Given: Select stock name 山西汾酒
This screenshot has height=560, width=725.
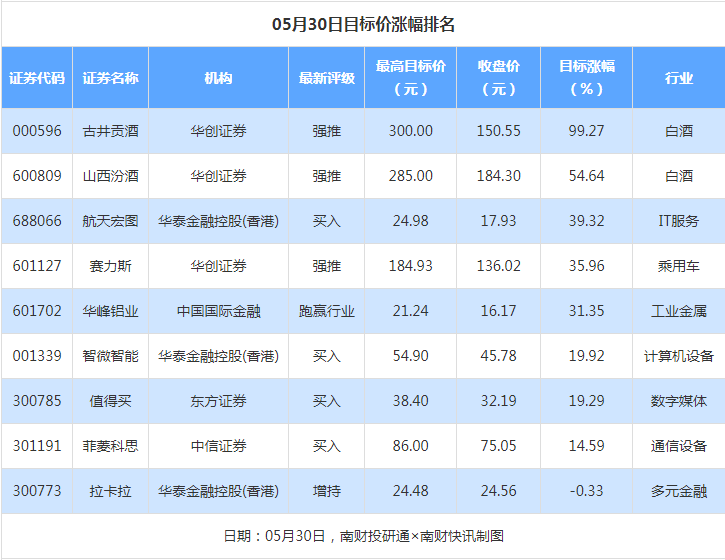Looking at the screenshot, I should point(111,176).
